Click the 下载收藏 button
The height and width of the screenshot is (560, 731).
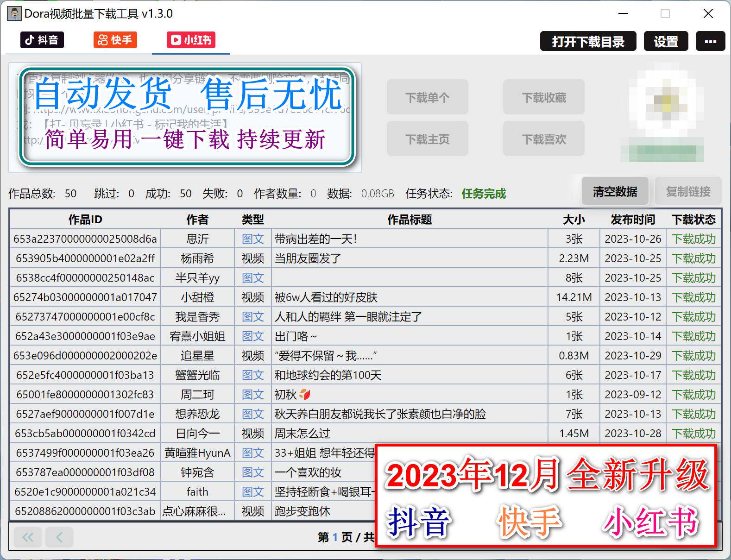(x=544, y=97)
